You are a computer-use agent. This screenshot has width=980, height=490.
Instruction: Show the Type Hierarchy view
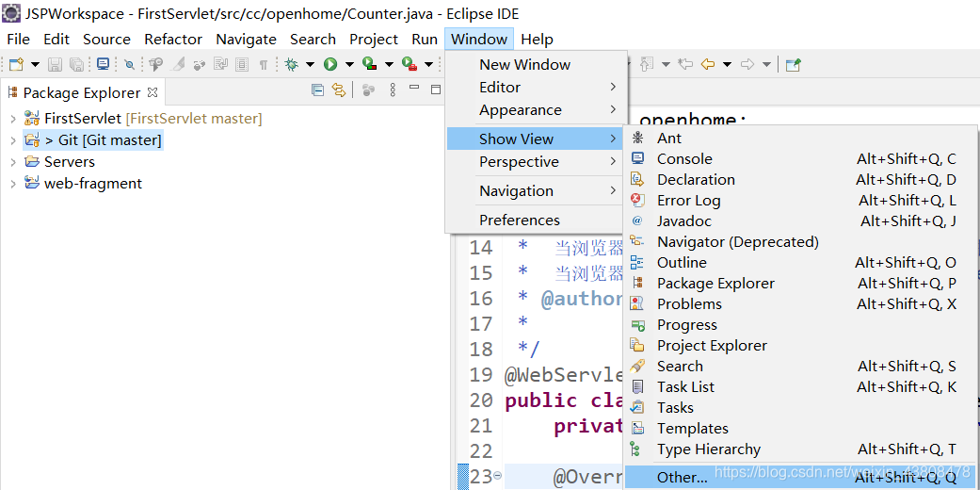click(800, 449)
